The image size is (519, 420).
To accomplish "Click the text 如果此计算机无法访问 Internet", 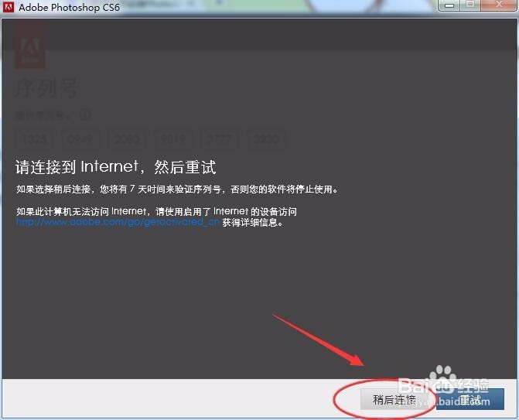I will tap(81, 211).
